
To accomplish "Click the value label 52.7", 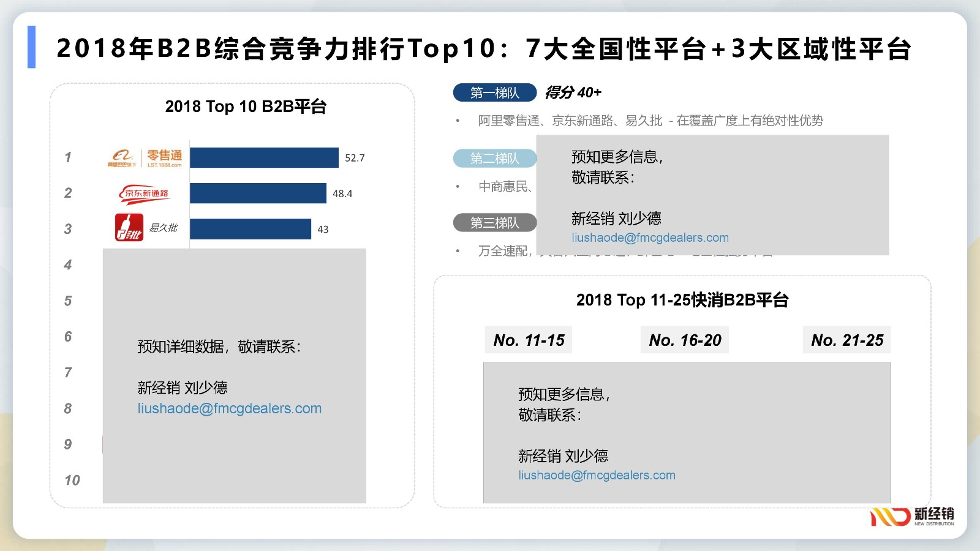I will (355, 158).
